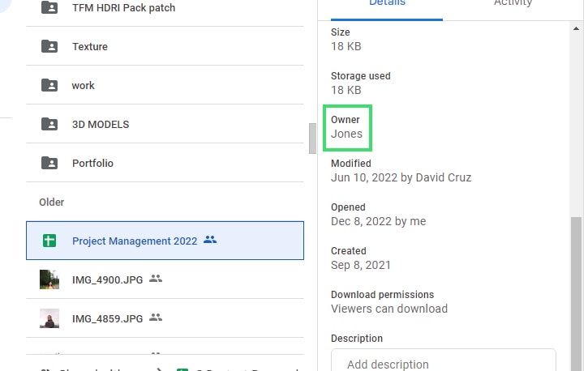Click the shared icon next to IMG_4900.JPG
This screenshot has width=588, height=371.
click(156, 279)
